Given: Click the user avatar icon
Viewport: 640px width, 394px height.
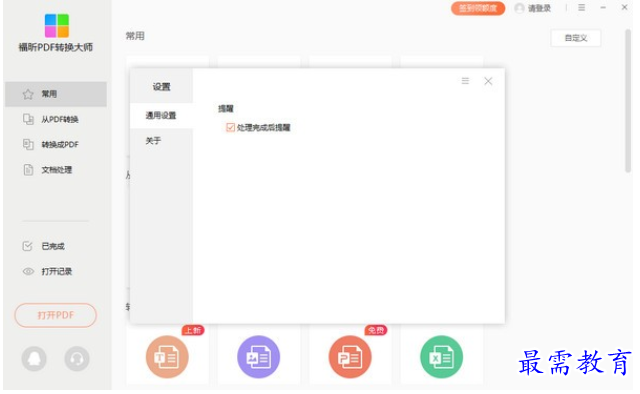Looking at the screenshot, I should click(520, 8).
